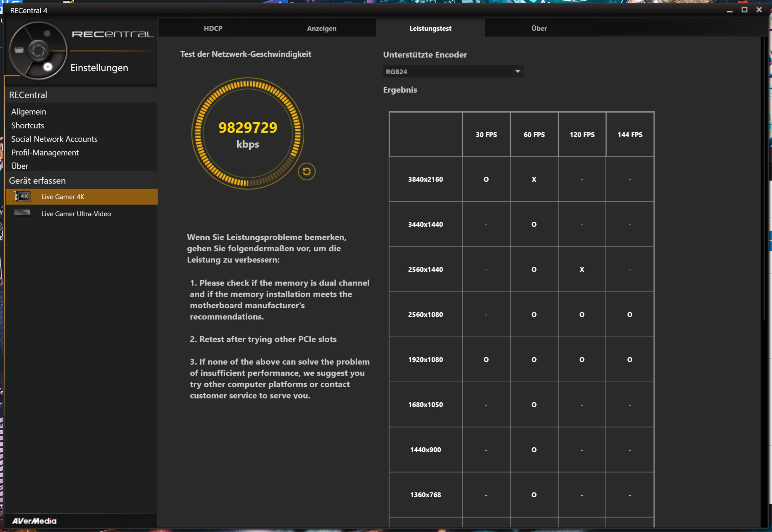Click the Gerät erfassen section header

click(81, 181)
